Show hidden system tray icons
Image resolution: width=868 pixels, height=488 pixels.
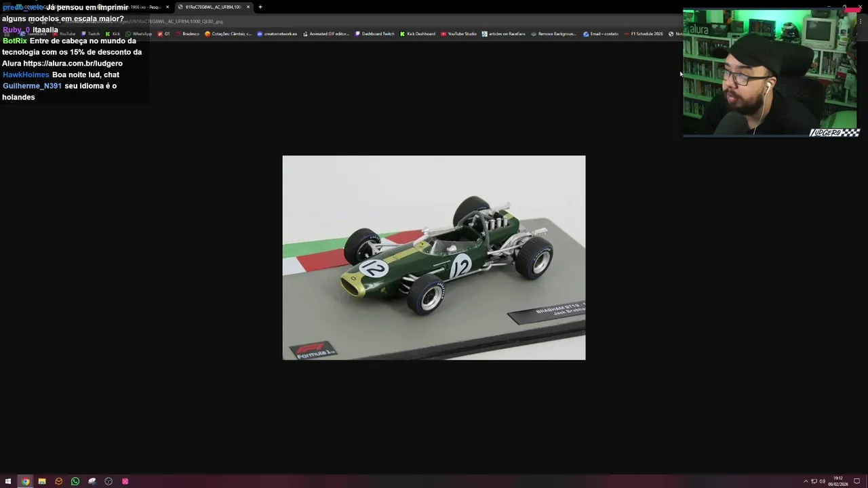point(806,481)
